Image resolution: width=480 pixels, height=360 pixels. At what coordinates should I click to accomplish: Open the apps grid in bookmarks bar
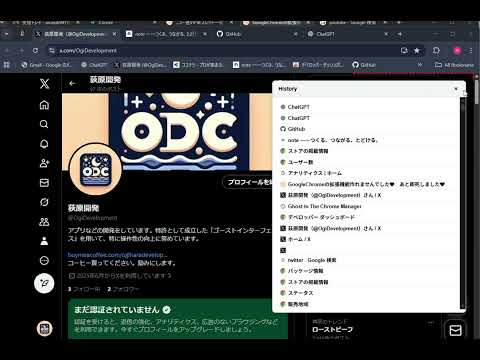pyautogui.click(x=7, y=65)
